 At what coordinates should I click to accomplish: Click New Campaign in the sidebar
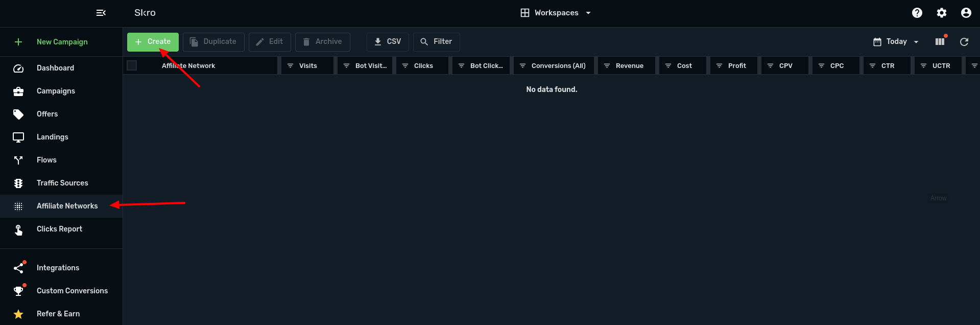(x=62, y=42)
